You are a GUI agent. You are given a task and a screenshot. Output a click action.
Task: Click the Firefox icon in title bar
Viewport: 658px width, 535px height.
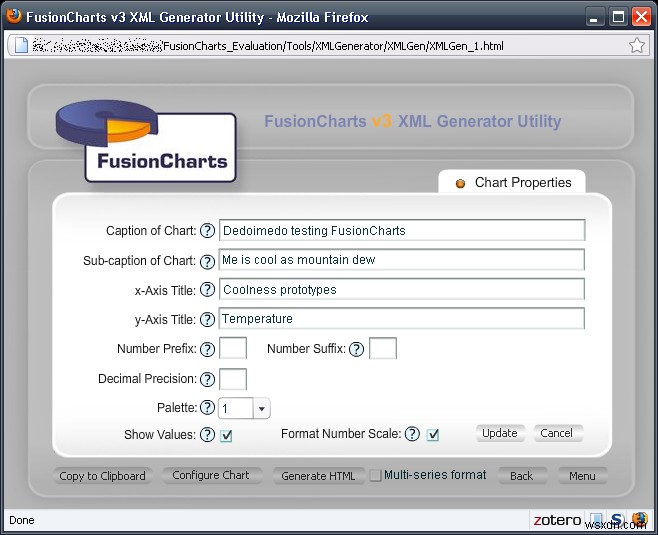click(14, 16)
